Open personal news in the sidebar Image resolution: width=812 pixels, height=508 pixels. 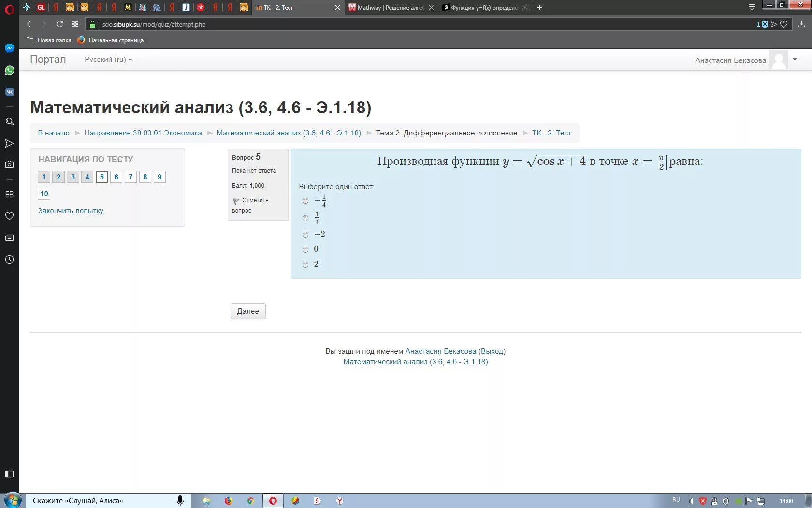point(9,238)
